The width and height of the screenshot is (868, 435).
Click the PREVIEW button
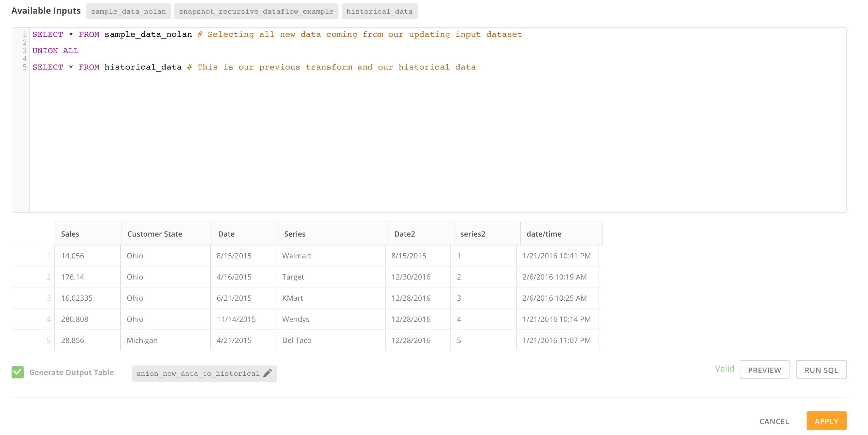pos(764,370)
